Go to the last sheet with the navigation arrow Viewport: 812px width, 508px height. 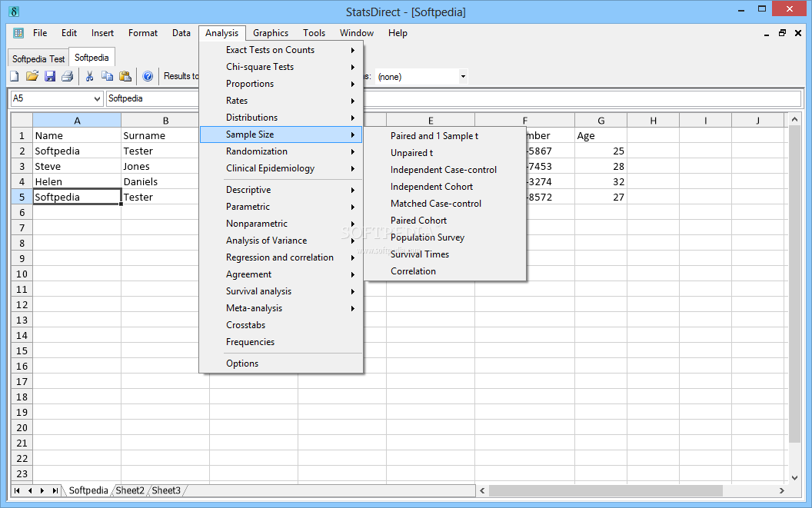coord(55,490)
